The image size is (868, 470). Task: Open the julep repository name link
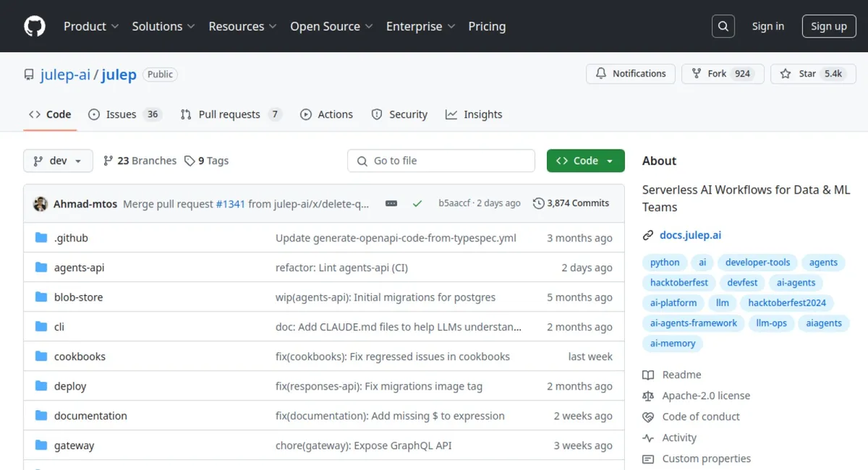pos(119,74)
